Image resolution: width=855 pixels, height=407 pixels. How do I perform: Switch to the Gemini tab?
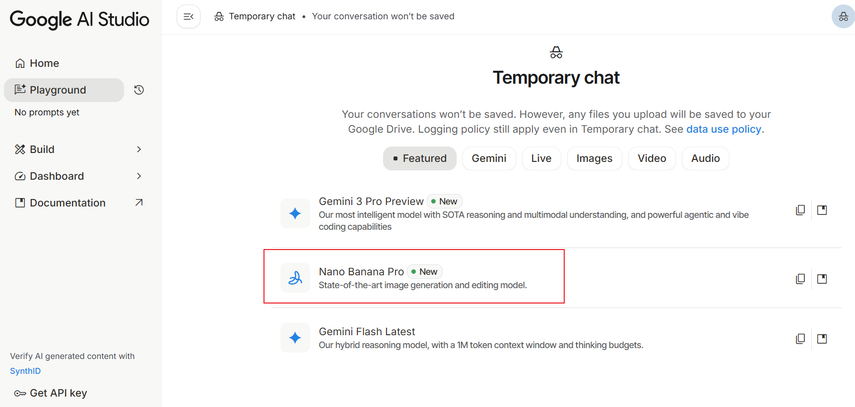[x=489, y=158]
